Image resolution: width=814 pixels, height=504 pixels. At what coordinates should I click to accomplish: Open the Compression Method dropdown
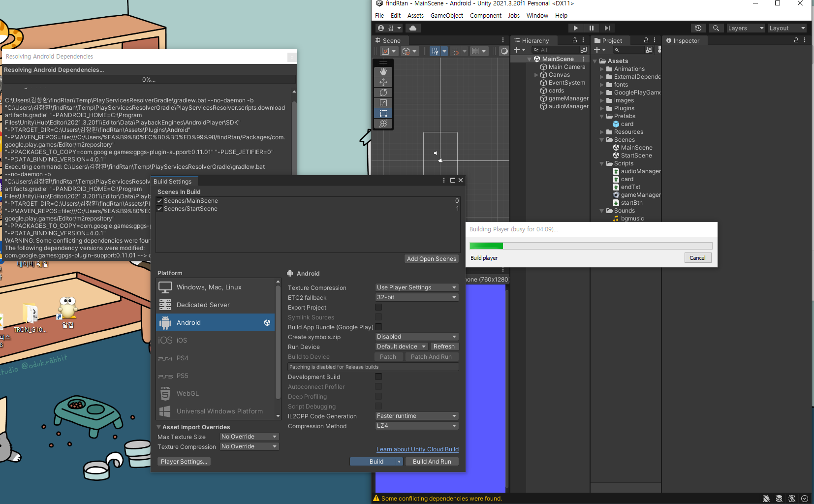[x=417, y=426]
